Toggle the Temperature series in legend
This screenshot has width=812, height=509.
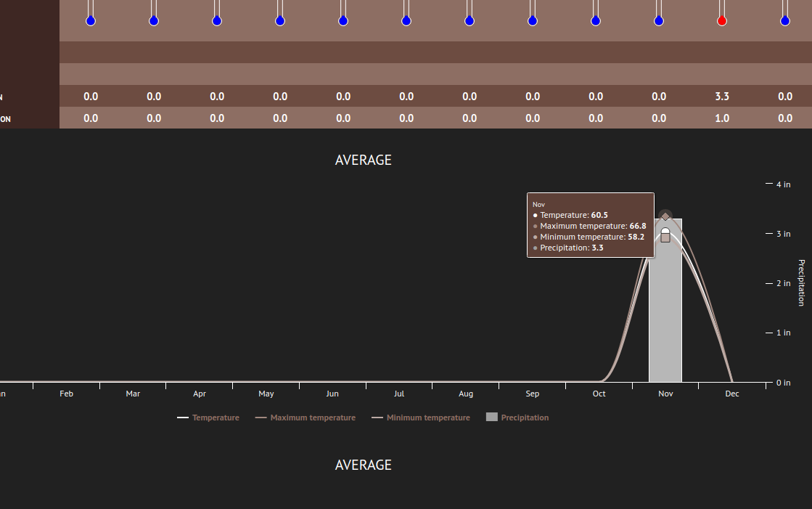coord(208,418)
